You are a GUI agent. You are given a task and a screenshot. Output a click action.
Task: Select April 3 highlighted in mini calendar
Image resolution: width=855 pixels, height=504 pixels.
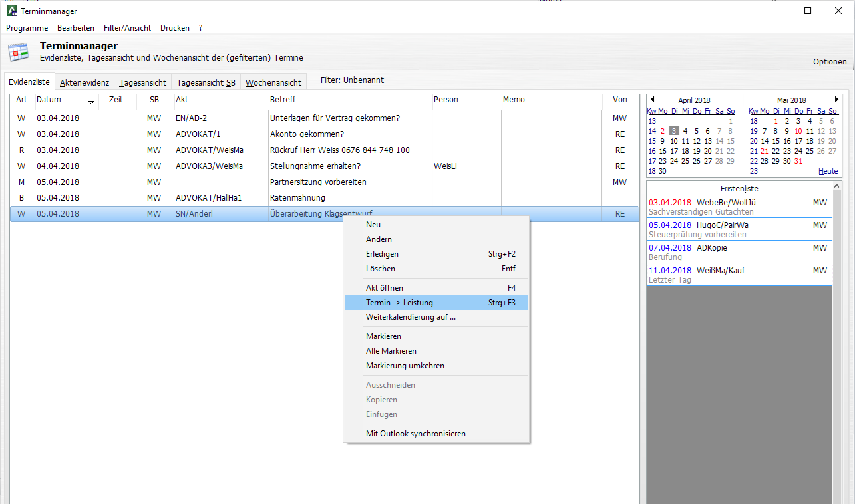point(674,131)
